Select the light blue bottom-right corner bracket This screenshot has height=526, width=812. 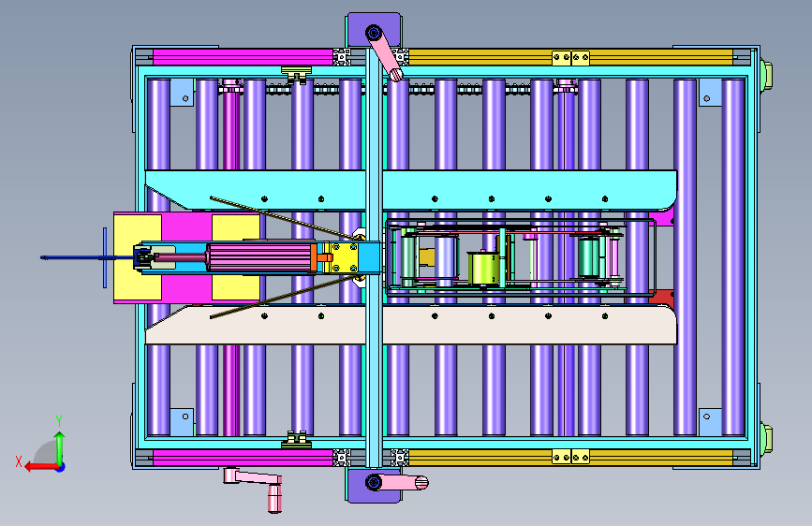pyautogui.click(x=710, y=422)
